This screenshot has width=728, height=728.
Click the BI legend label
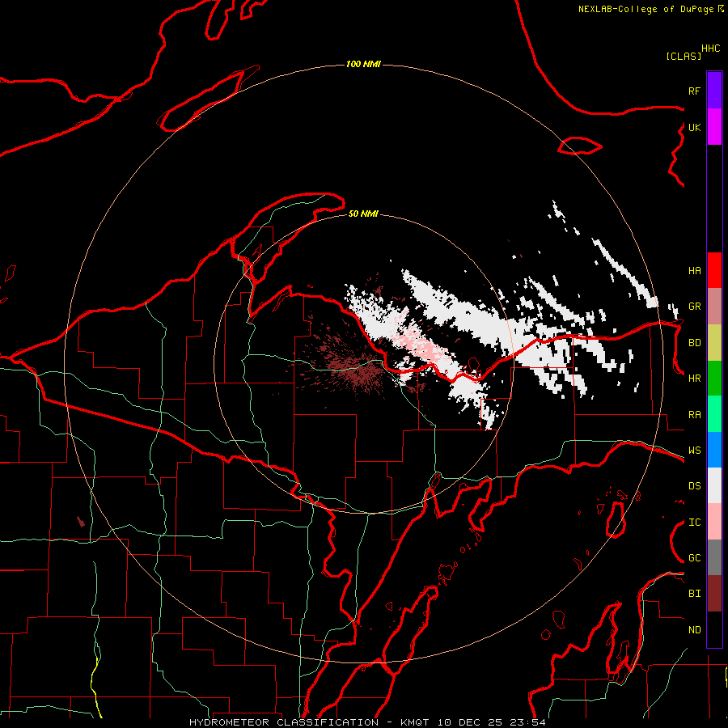pyautogui.click(x=694, y=594)
